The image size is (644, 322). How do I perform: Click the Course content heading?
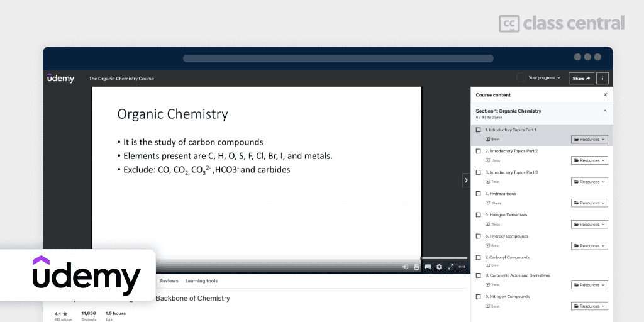point(493,95)
